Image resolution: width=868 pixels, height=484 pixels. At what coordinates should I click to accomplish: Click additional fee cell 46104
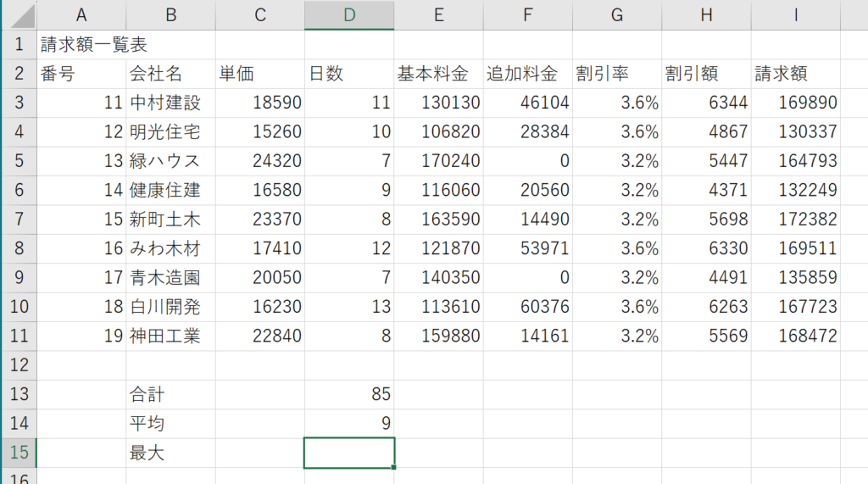tap(527, 103)
